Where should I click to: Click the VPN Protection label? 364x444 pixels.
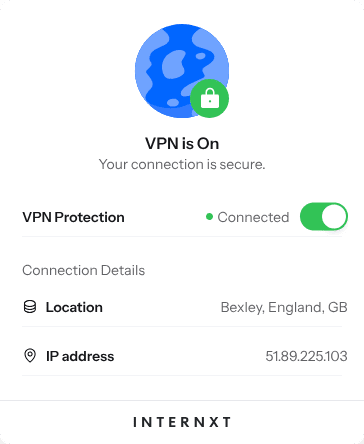(x=73, y=217)
